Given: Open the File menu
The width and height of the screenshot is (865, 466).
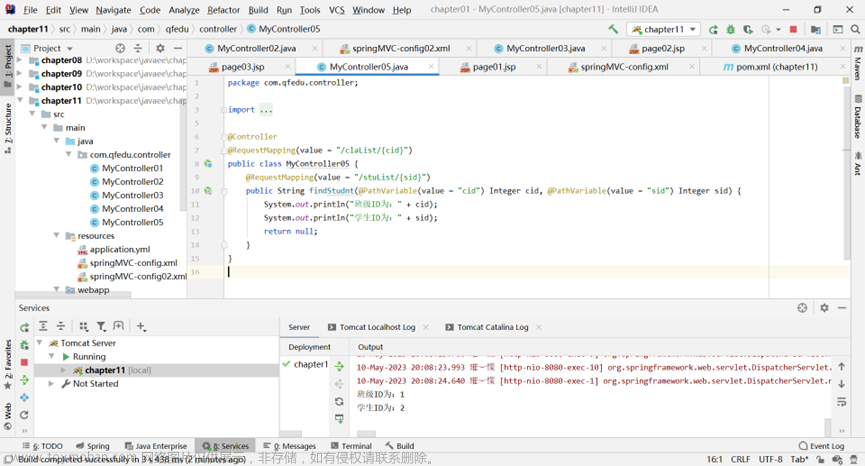Looking at the screenshot, I should [x=30, y=9].
